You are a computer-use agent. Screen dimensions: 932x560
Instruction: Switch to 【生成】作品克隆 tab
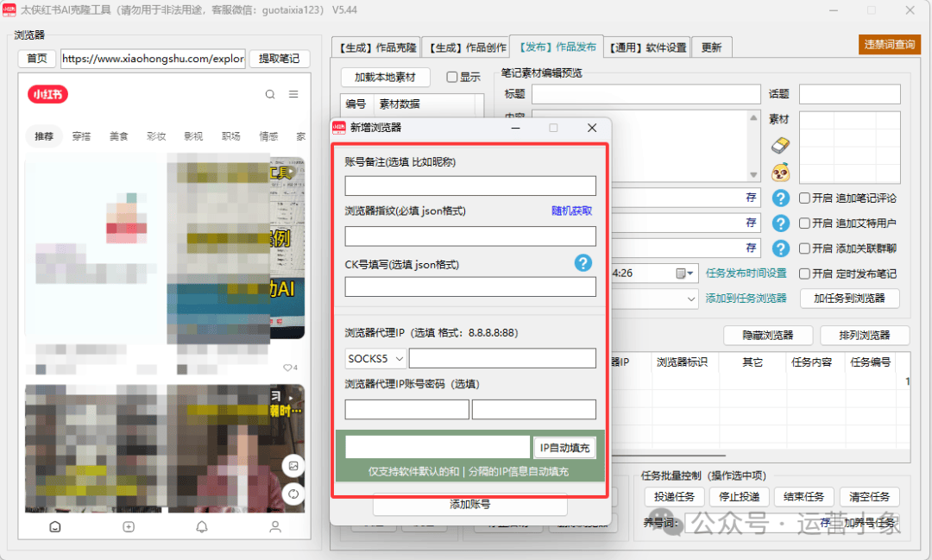pyautogui.click(x=377, y=47)
